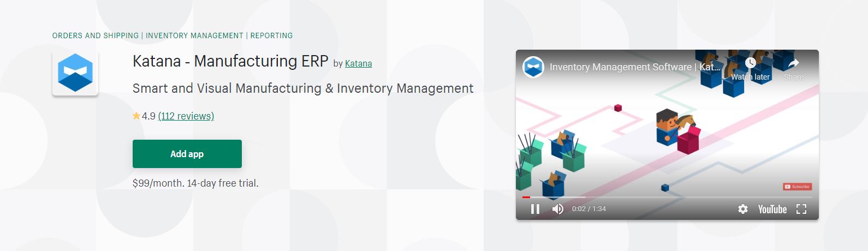
Task: Open the 112 reviews link
Action: pos(186,116)
